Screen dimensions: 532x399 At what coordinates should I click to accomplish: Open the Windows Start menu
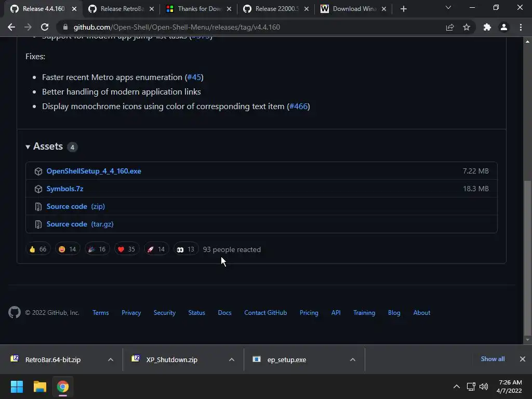pyautogui.click(x=17, y=387)
